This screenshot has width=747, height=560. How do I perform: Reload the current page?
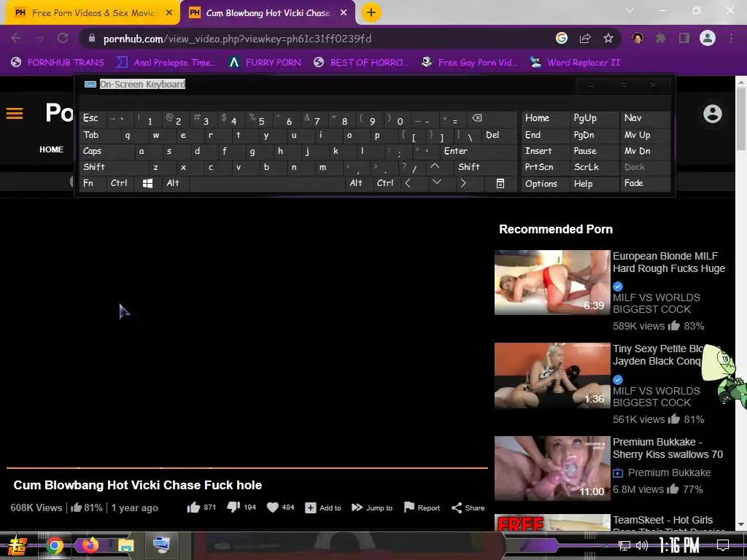click(63, 38)
